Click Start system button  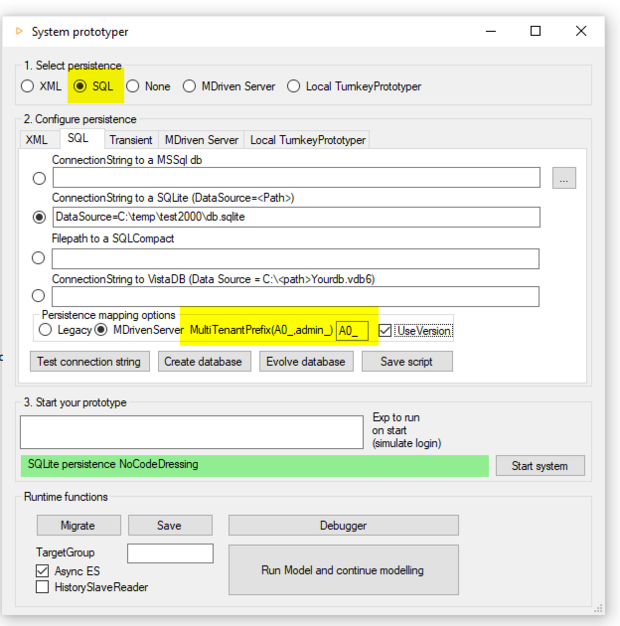point(540,466)
